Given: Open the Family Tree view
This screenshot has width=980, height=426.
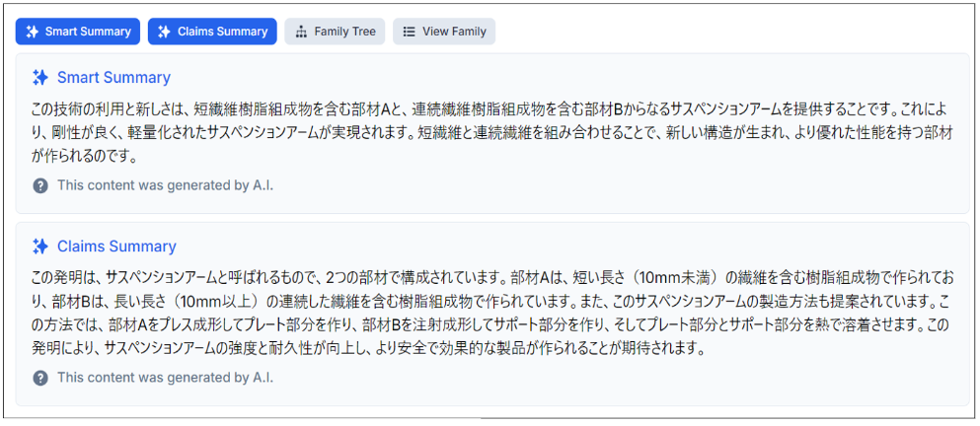Looking at the screenshot, I should [x=335, y=32].
